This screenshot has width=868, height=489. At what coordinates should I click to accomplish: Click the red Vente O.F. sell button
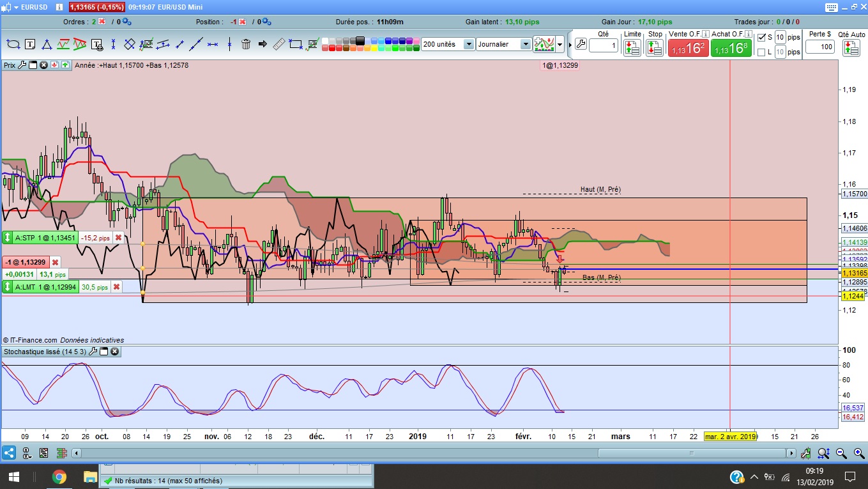[x=688, y=48]
